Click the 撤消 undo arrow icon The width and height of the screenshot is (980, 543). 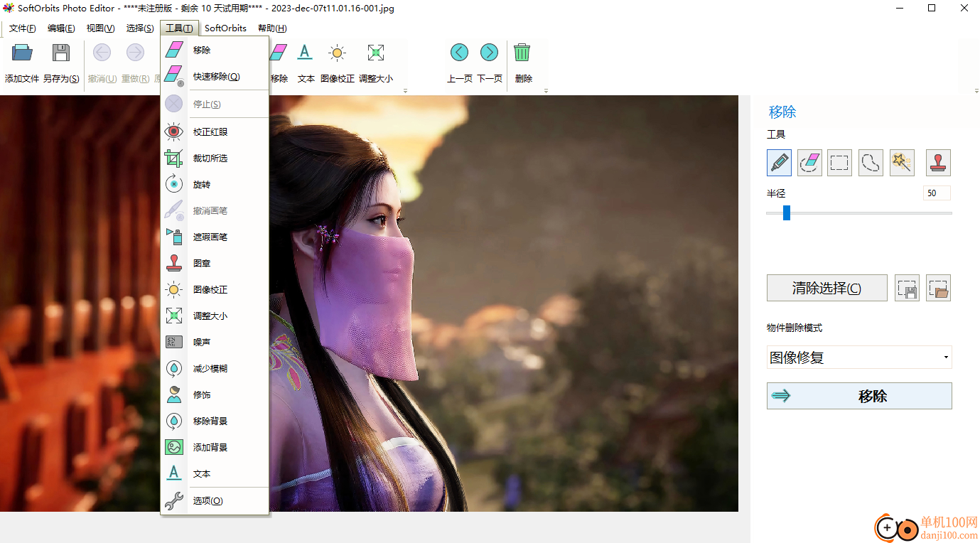click(x=102, y=53)
